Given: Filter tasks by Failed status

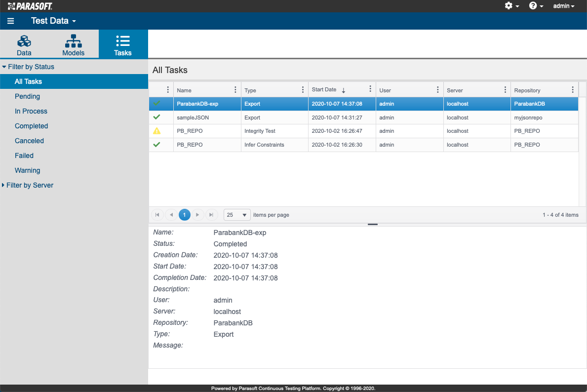Looking at the screenshot, I should click(24, 156).
